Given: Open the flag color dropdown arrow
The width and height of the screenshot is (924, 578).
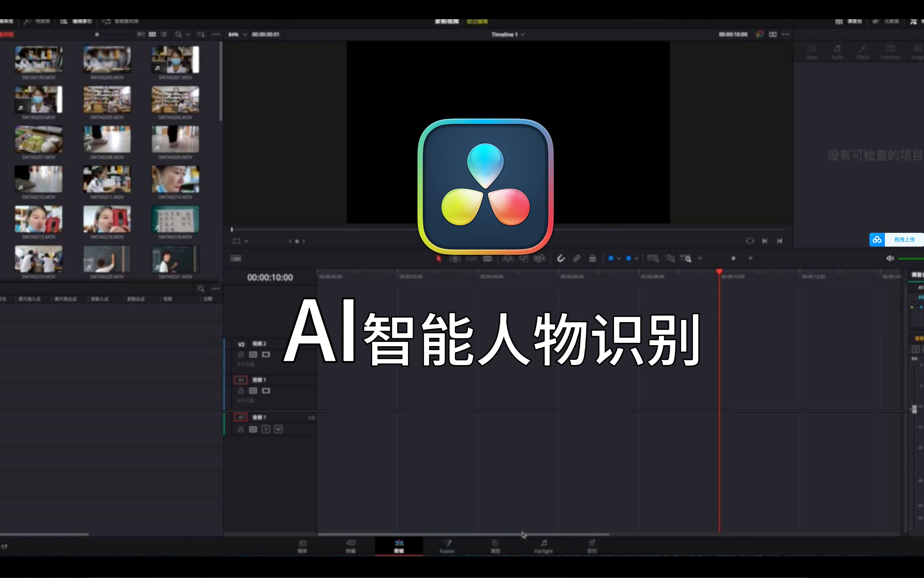Looking at the screenshot, I should tap(618, 259).
